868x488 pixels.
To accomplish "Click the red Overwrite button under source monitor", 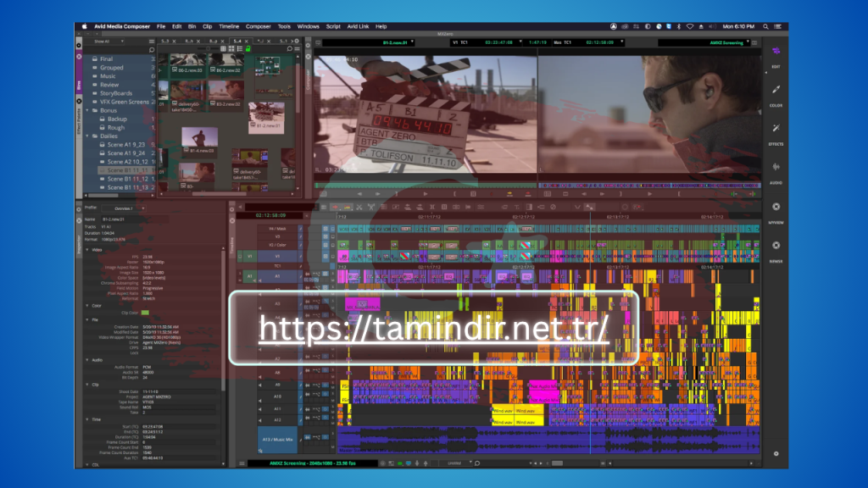I will coord(527,194).
